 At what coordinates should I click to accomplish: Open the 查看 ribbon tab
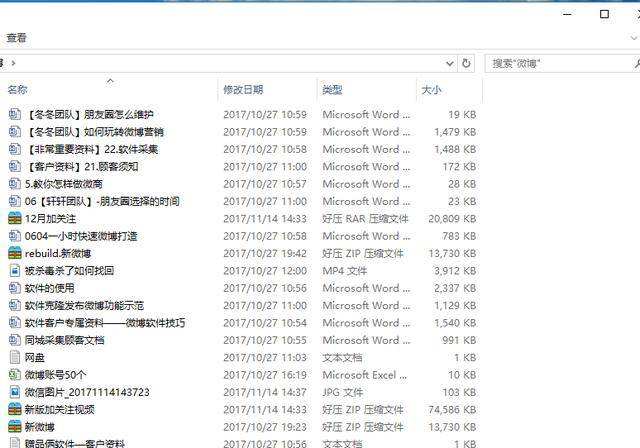pos(16,38)
